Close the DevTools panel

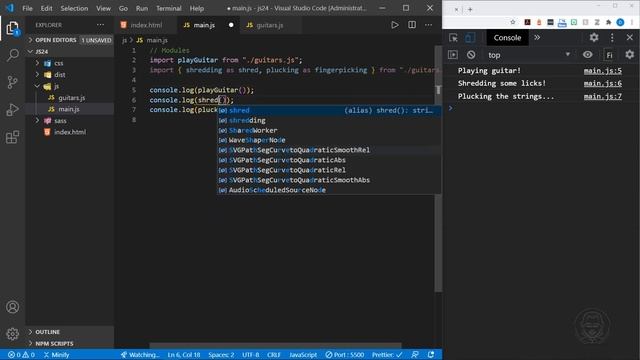629,38
